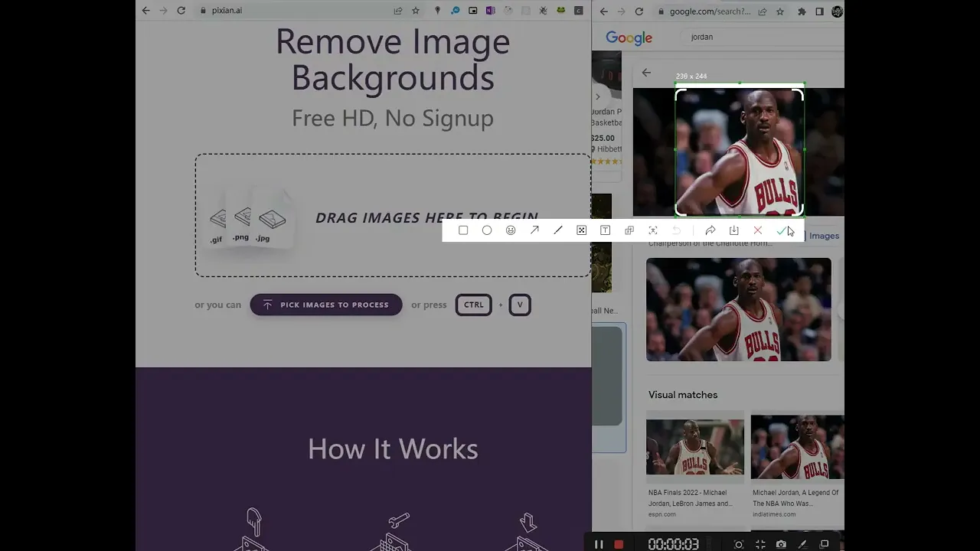
Task: Share the pixian.ai page from address bar
Action: click(398, 11)
